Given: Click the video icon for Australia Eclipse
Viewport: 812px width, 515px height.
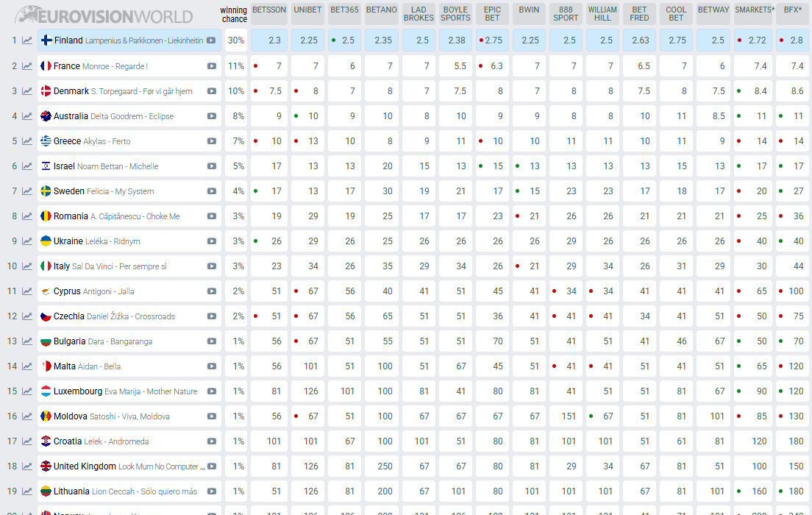Looking at the screenshot, I should [212, 116].
